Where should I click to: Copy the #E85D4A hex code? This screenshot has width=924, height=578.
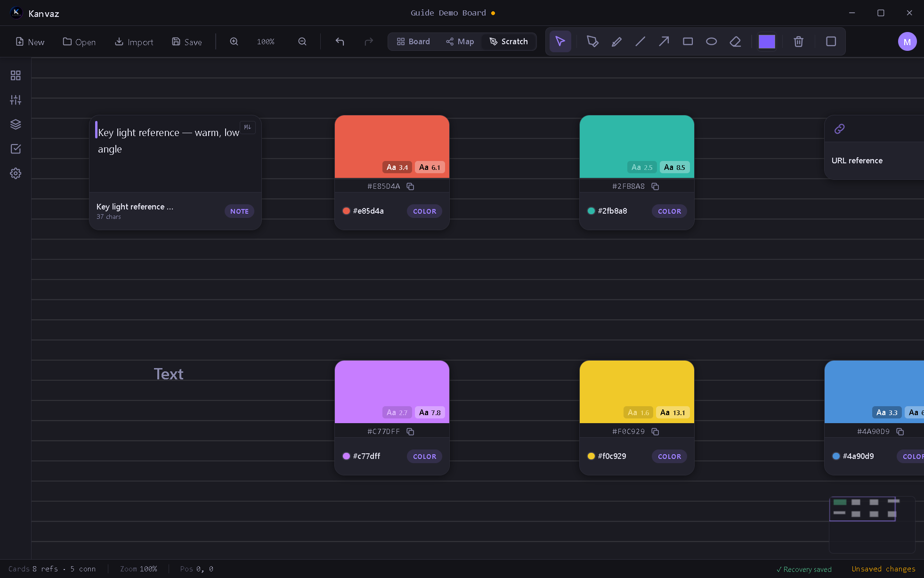click(x=410, y=186)
